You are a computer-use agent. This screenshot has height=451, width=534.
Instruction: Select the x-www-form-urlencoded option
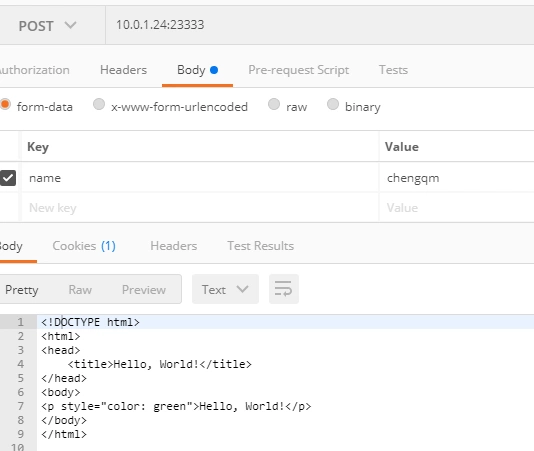pyautogui.click(x=99, y=104)
